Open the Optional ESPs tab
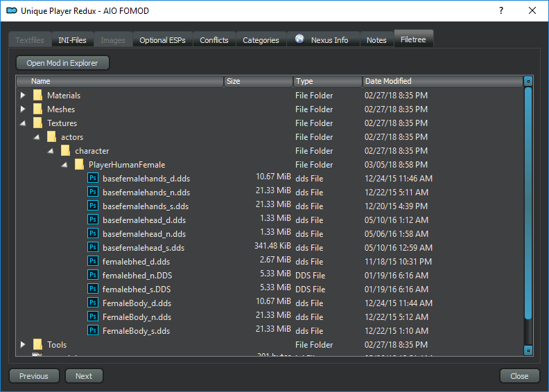The height and width of the screenshot is (392, 549). coord(162,40)
